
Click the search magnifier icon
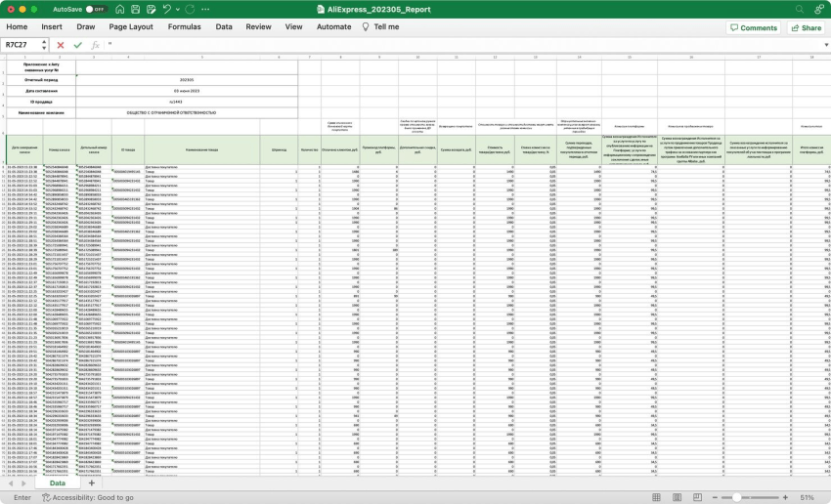[x=799, y=9]
